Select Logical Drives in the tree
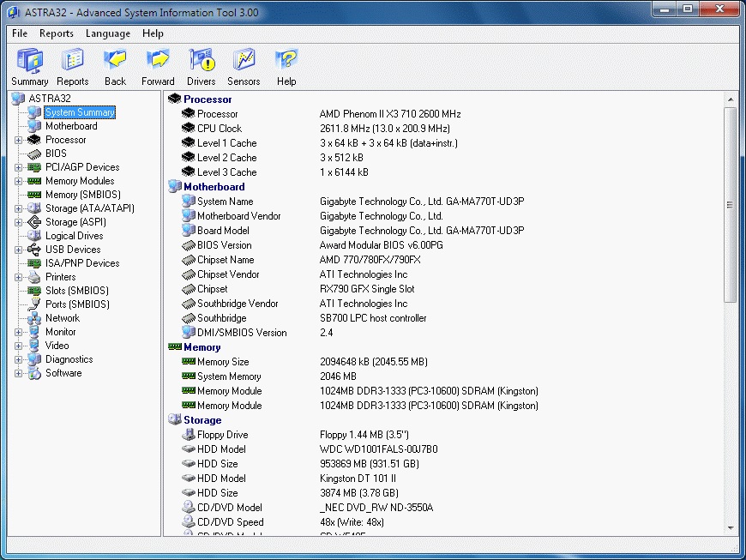This screenshot has width=746, height=560. [74, 236]
